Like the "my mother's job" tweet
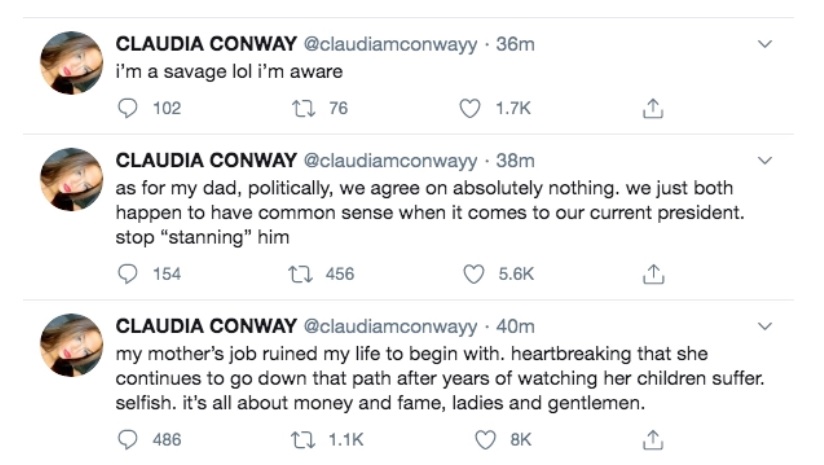The height and width of the screenshot is (465, 824). (486, 439)
